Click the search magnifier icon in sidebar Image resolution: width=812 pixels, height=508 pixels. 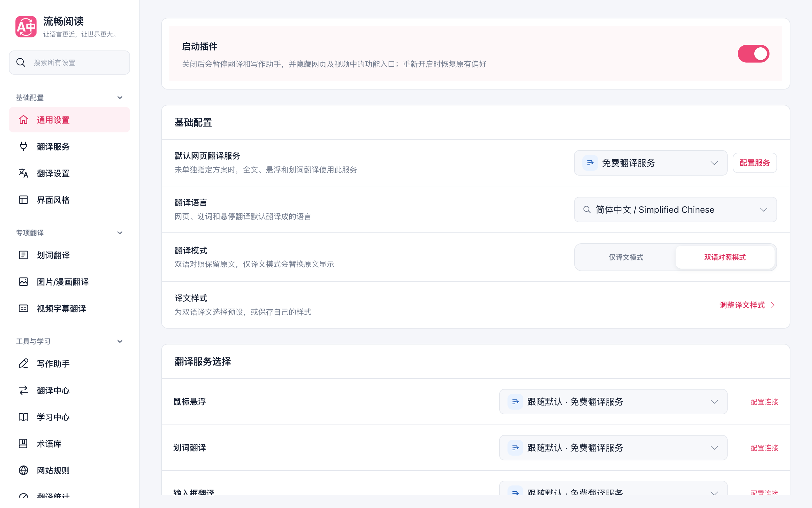pyautogui.click(x=21, y=63)
